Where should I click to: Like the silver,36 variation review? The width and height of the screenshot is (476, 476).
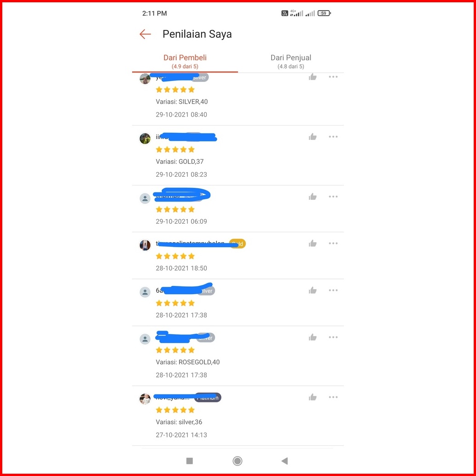pyautogui.click(x=313, y=397)
